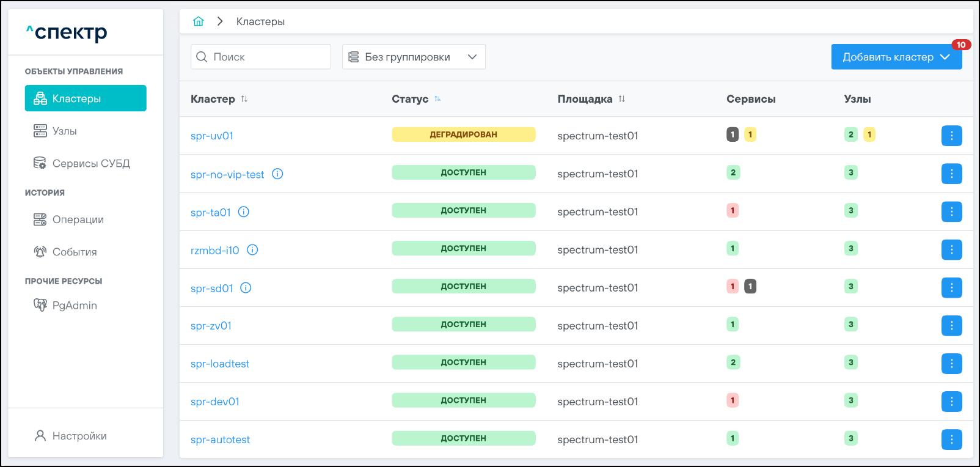The image size is (980, 467).
Task: Open the three-dot actions menu for spr-uv01
Action: click(951, 136)
